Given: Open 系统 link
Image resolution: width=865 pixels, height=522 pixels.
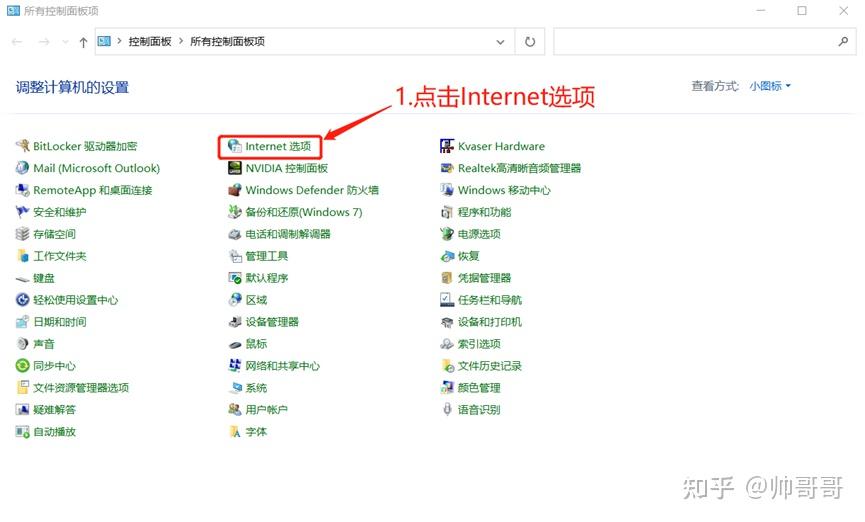Looking at the screenshot, I should 257,387.
